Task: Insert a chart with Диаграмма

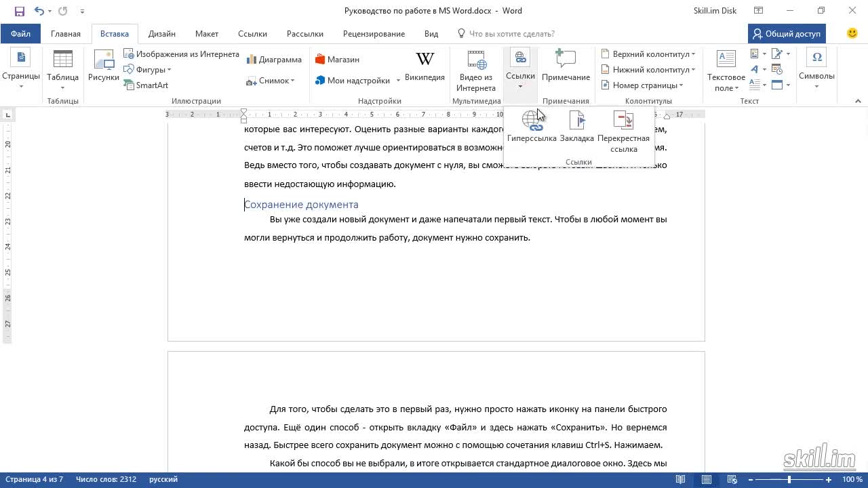Action: (274, 60)
